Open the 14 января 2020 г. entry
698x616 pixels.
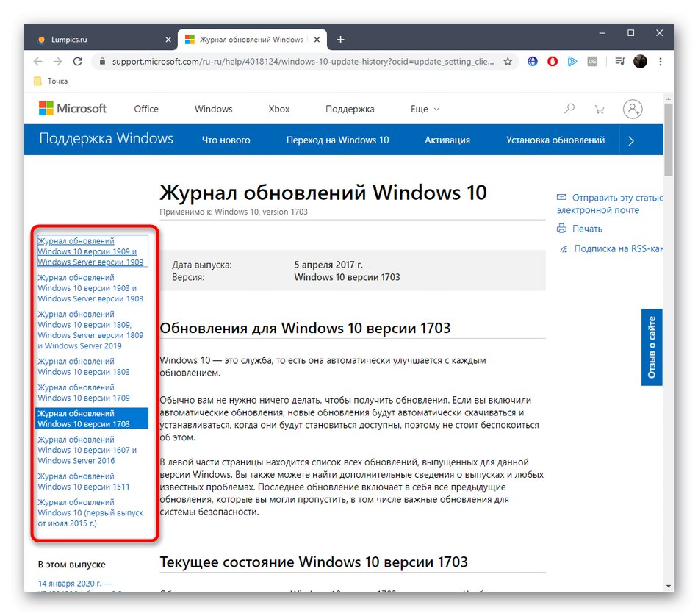coord(75,584)
